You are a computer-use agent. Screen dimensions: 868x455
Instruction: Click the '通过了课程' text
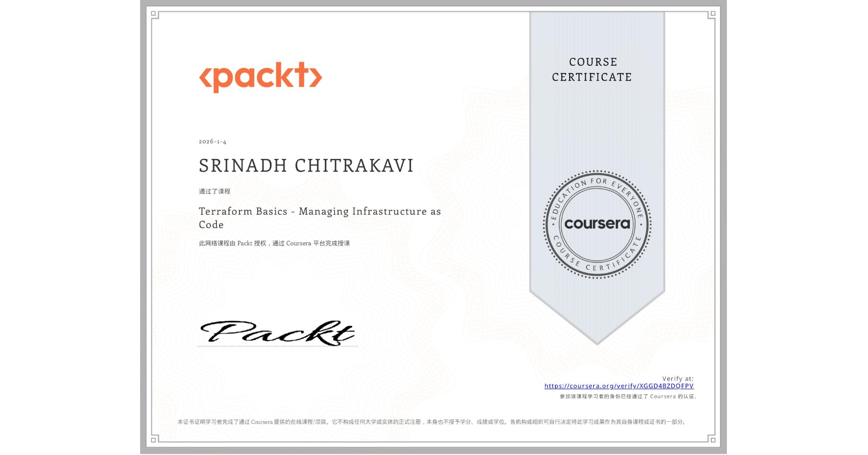pos(215,191)
